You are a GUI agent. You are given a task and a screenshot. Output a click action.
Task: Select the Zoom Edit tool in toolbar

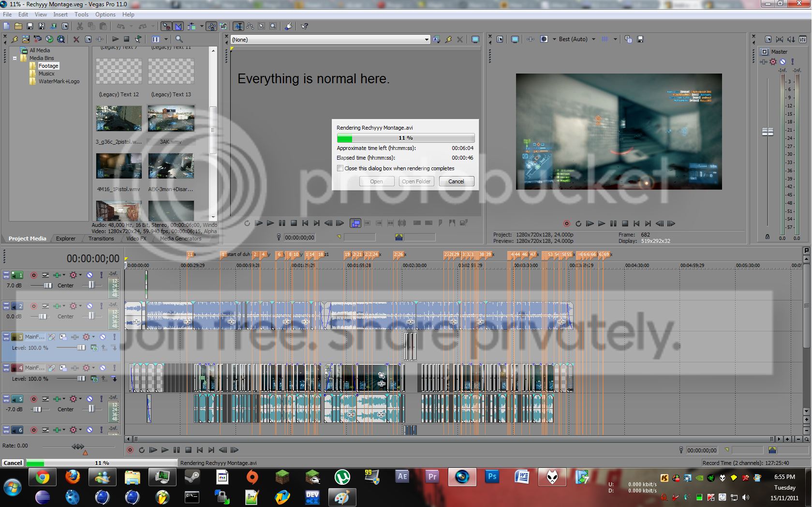pyautogui.click(x=273, y=26)
